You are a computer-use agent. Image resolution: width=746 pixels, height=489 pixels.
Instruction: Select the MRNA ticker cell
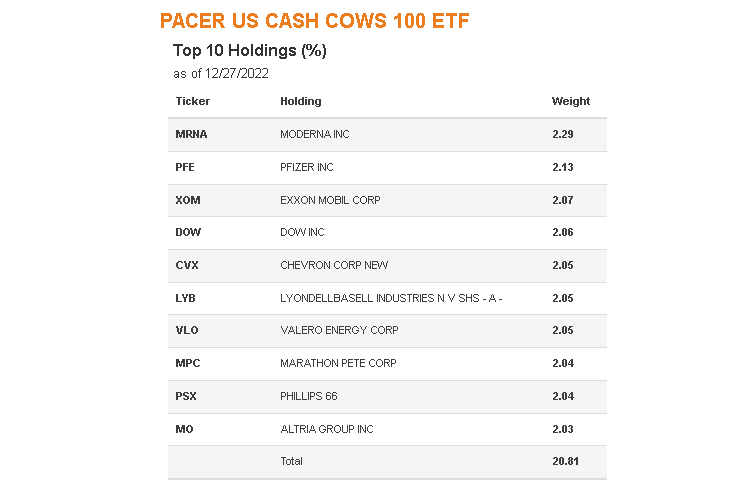coord(192,134)
